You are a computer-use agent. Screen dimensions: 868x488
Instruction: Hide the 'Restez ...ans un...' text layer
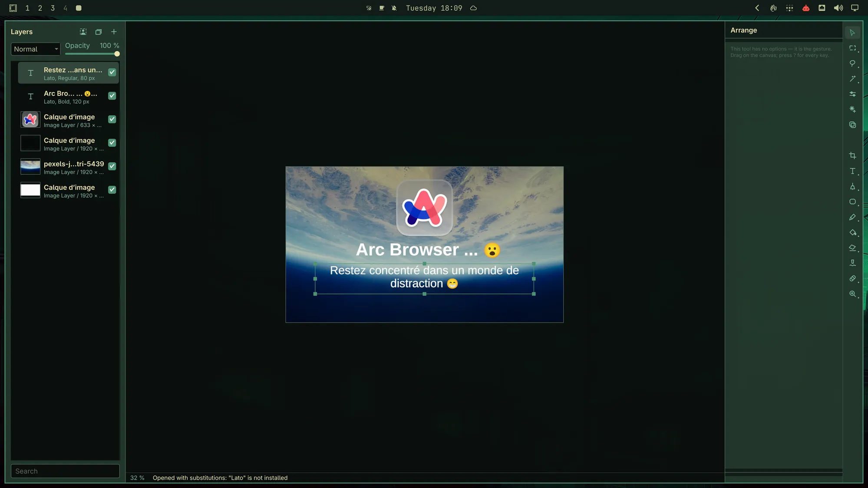tap(112, 72)
